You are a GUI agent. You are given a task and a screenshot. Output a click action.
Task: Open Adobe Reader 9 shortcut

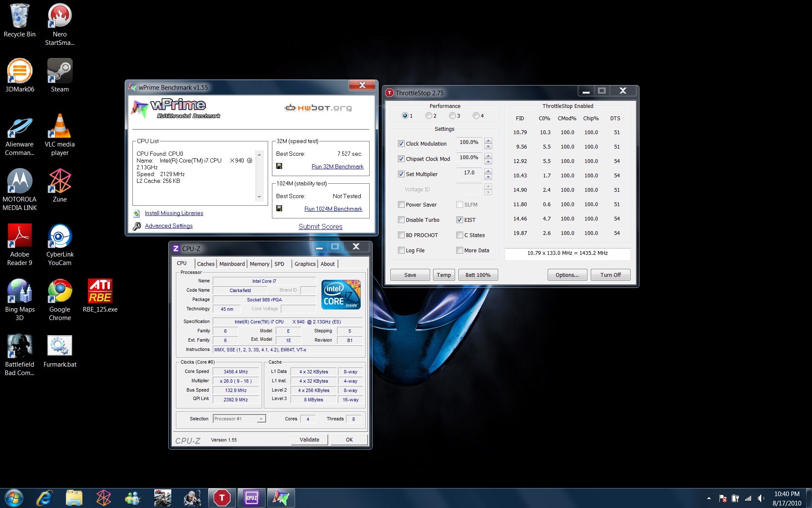tap(19, 245)
